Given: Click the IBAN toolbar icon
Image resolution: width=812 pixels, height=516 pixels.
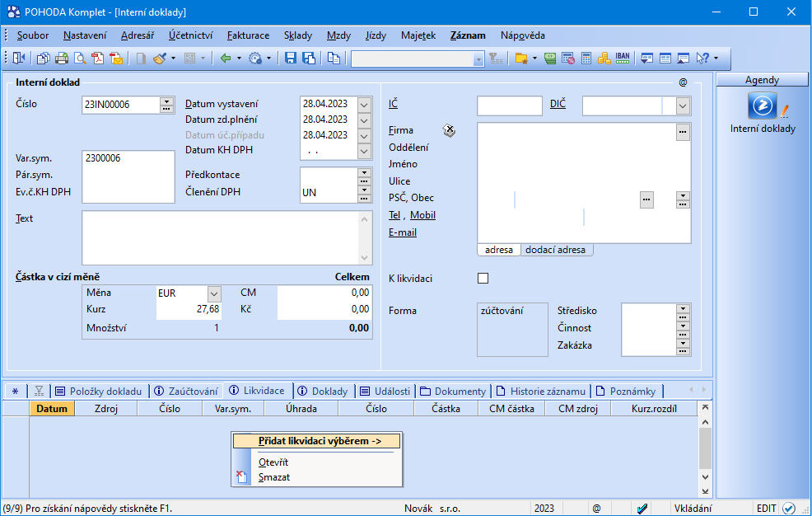Looking at the screenshot, I should click(623, 58).
